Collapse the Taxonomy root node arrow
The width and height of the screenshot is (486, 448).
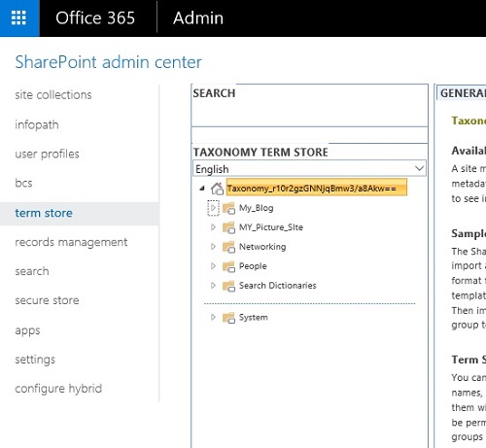tap(202, 189)
